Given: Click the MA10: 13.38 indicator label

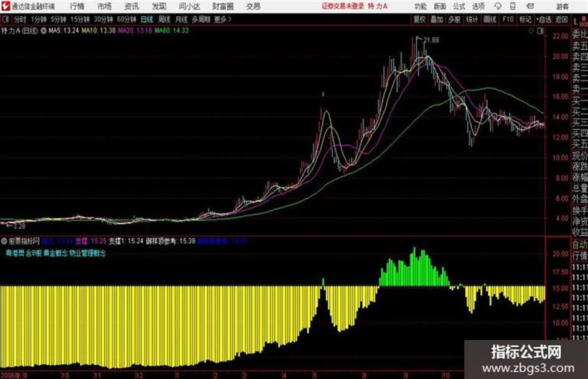Looking at the screenshot, I should pos(99,30).
